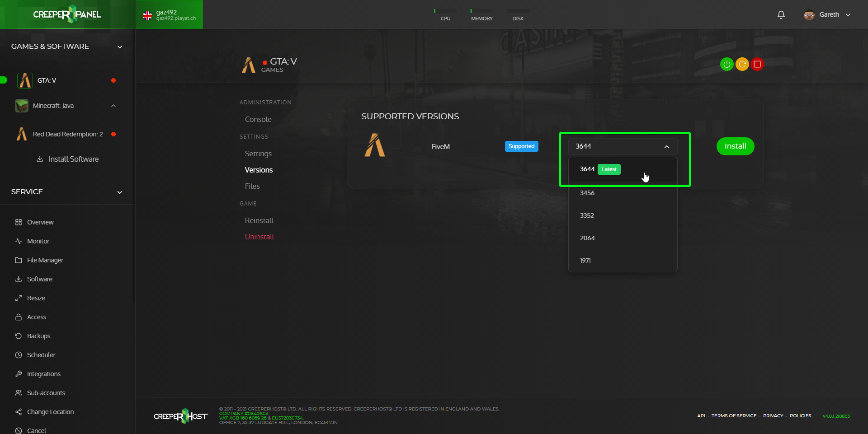Click the Supported badge
868x434 pixels.
point(521,146)
